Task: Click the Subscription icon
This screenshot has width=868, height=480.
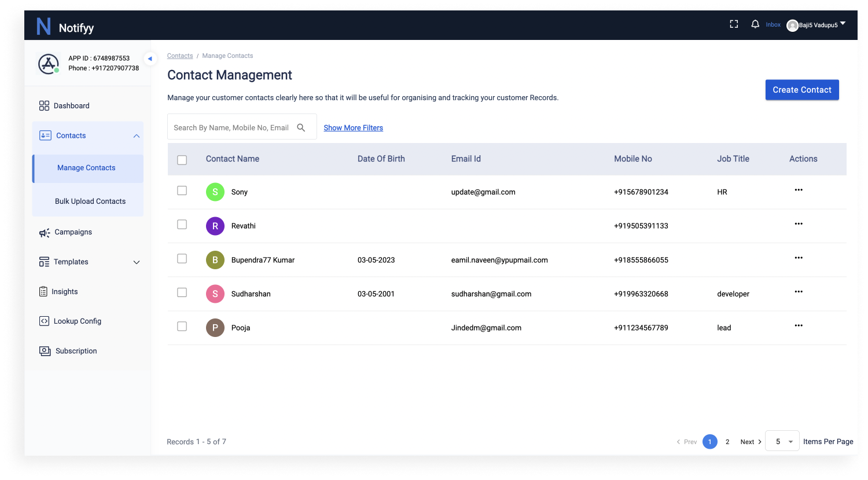Action: point(45,351)
